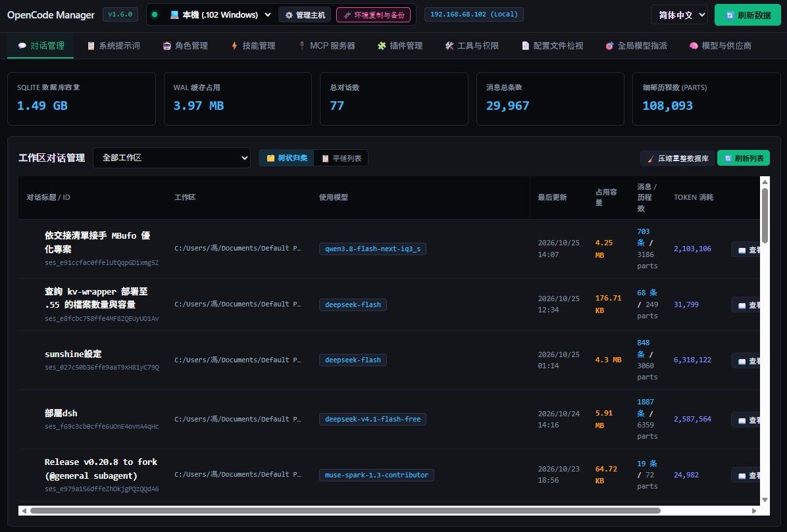The height and width of the screenshot is (532, 787).
Task: Select Release v0.20.8 to fork conversation
Action: tap(101, 469)
